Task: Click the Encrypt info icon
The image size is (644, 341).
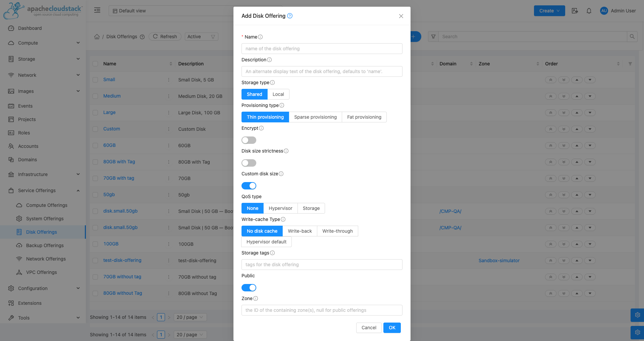Action: [261, 128]
